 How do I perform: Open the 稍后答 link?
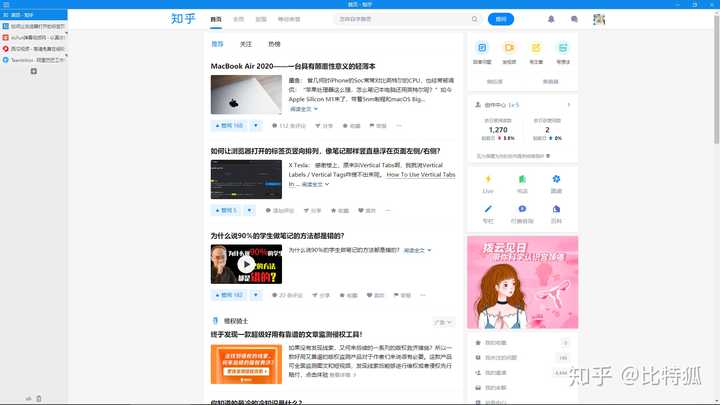tap(495, 82)
